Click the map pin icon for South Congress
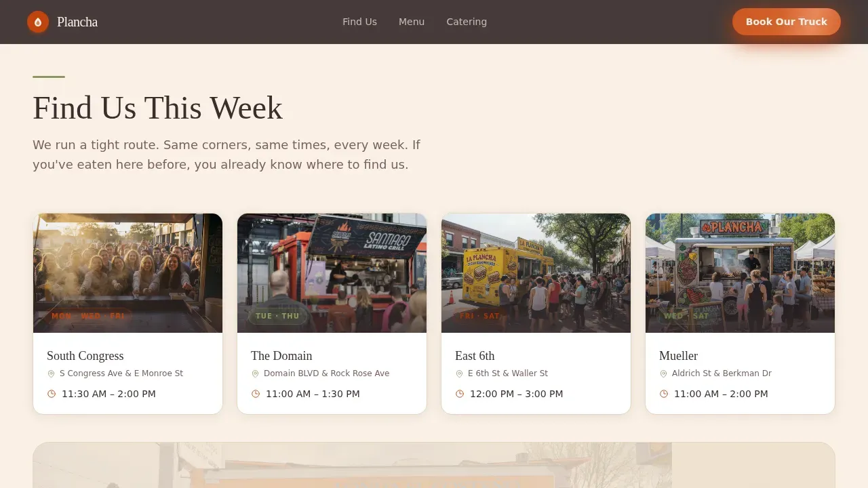868x488 pixels. [x=51, y=373]
